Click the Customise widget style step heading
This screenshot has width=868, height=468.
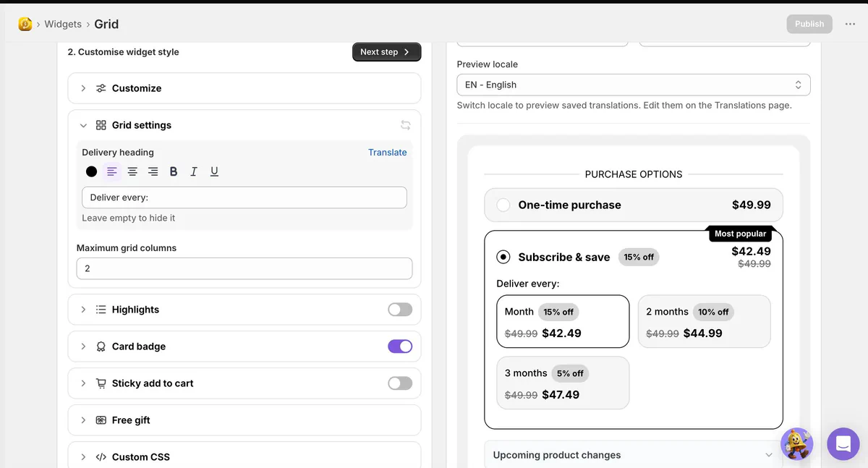[123, 52]
